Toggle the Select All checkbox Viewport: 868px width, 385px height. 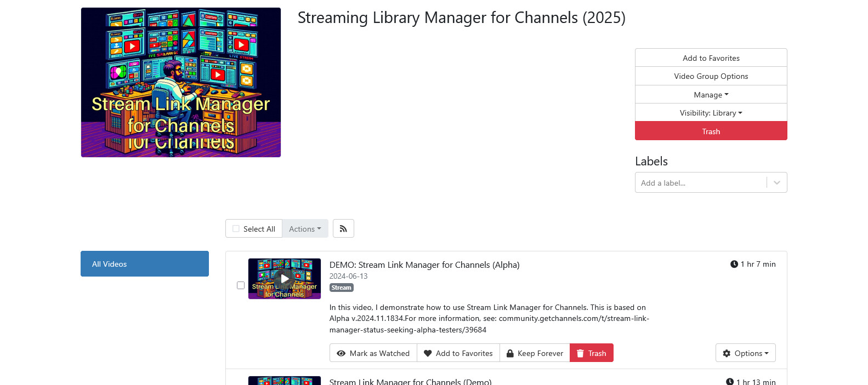[236, 229]
